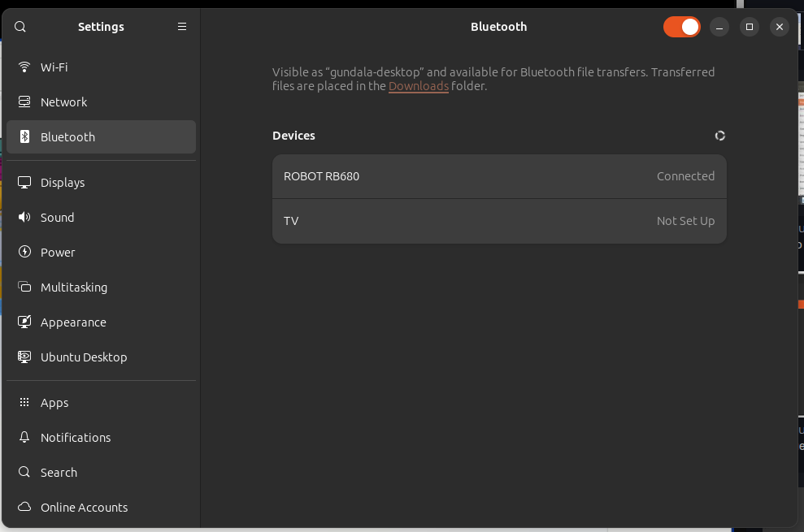Screen dimensions: 804x532
Task: Open Multitasking settings
Action: point(102,287)
